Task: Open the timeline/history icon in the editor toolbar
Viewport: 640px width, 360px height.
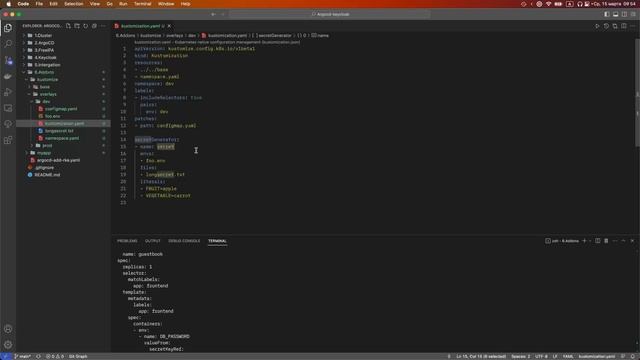Action: tap(606, 26)
